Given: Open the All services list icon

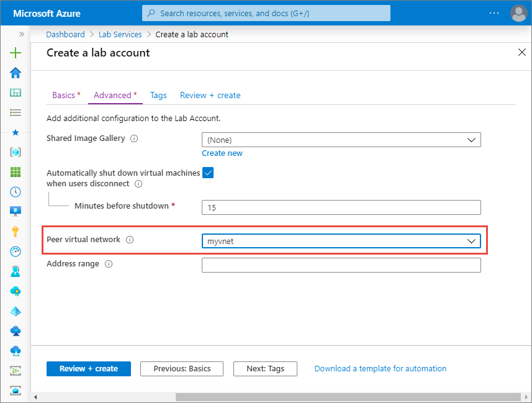Looking at the screenshot, I should (x=16, y=112).
